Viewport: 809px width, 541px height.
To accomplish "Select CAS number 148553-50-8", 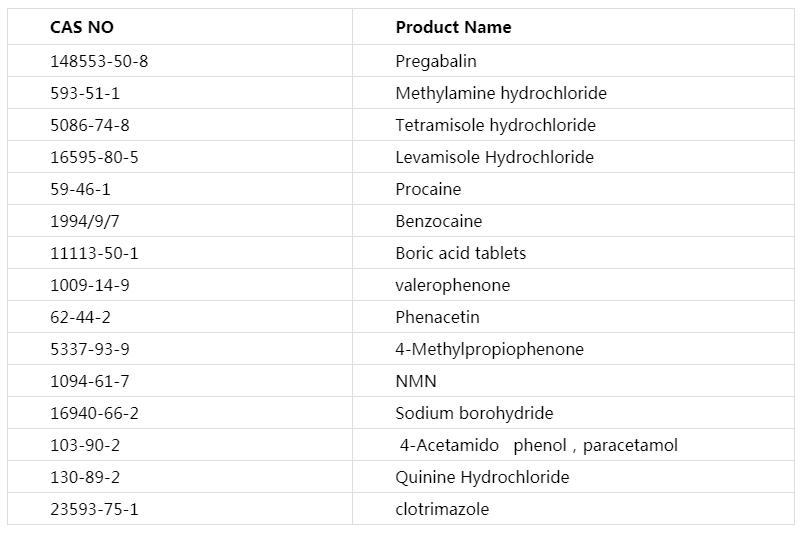I will coord(99,61).
